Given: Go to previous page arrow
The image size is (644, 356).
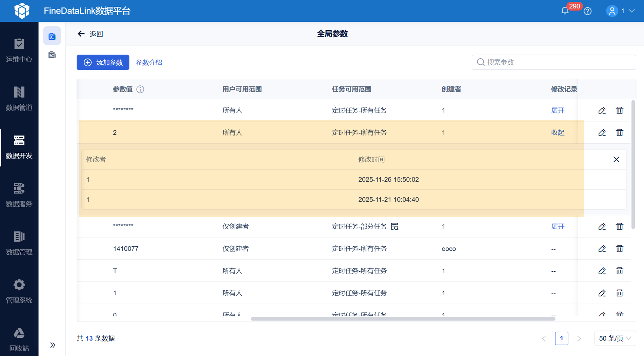Looking at the screenshot, I should 544,338.
